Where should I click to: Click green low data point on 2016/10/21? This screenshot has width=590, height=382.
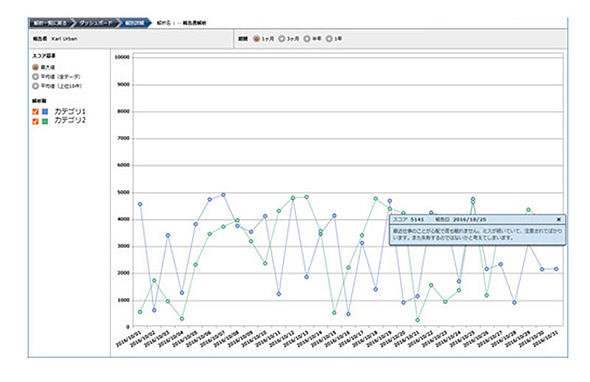point(418,320)
